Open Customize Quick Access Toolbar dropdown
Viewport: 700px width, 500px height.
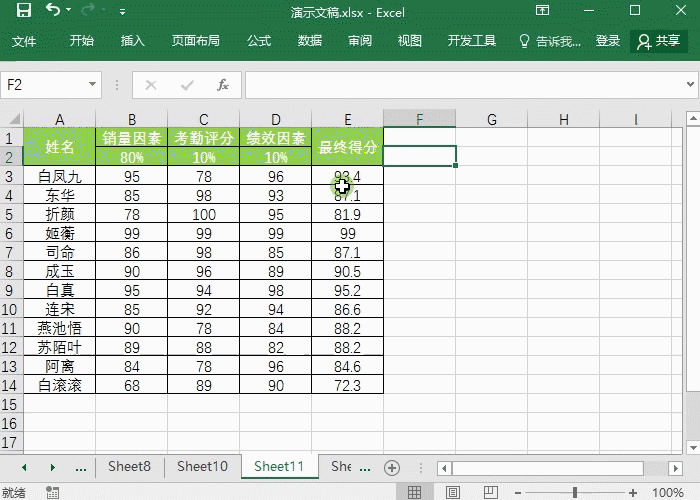click(x=122, y=12)
